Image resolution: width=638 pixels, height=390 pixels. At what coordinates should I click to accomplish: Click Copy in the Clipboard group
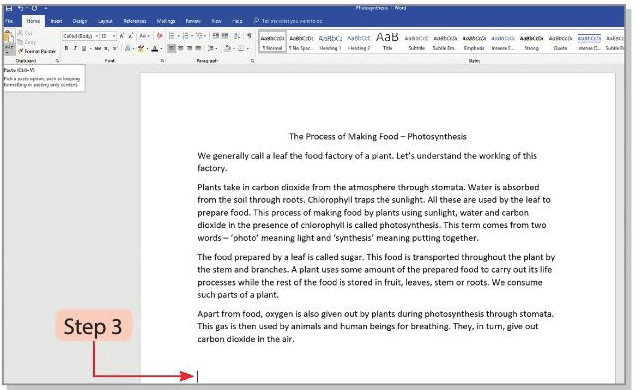pyautogui.click(x=26, y=42)
